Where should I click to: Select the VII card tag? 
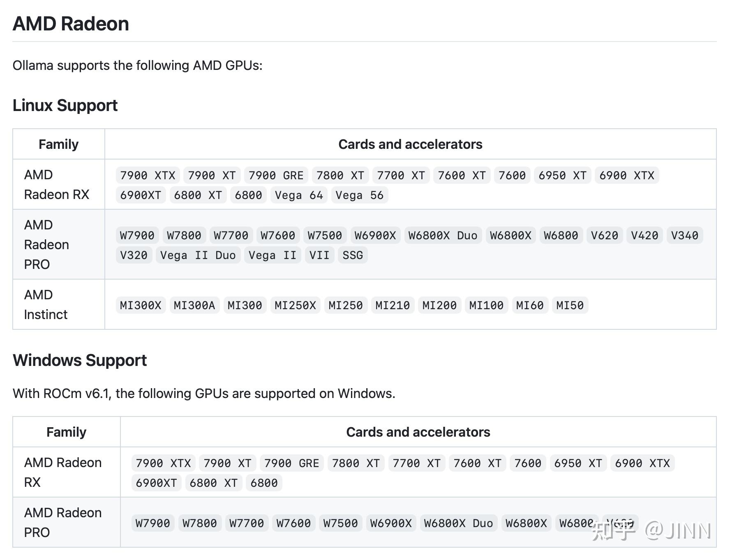(319, 255)
